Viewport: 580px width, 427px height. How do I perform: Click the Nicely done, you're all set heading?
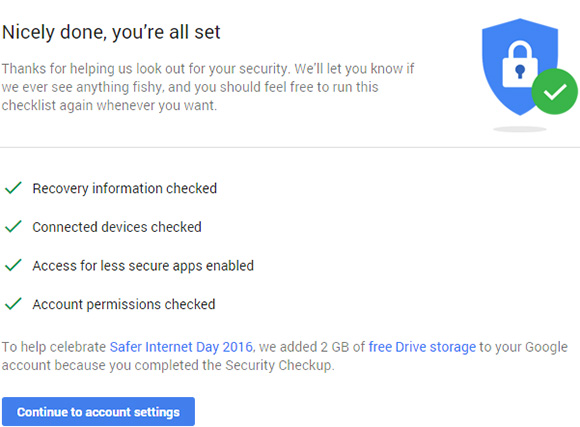111,32
